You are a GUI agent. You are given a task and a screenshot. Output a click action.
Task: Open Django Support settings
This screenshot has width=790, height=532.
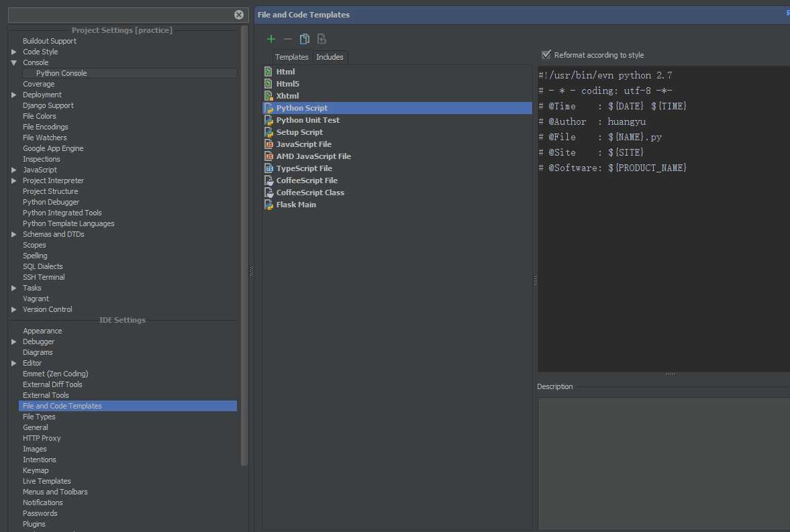pyautogui.click(x=48, y=105)
